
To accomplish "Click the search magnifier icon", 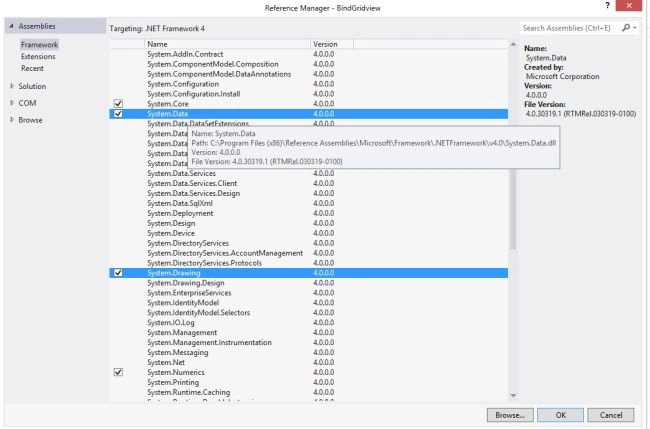I will coord(626,28).
